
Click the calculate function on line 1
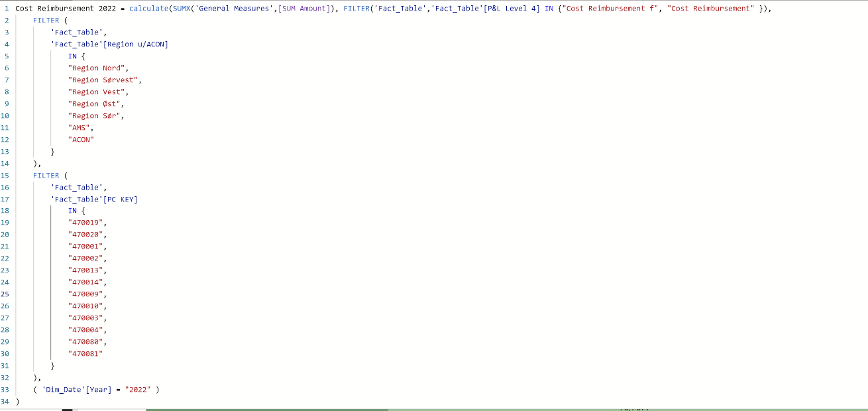tap(148, 8)
